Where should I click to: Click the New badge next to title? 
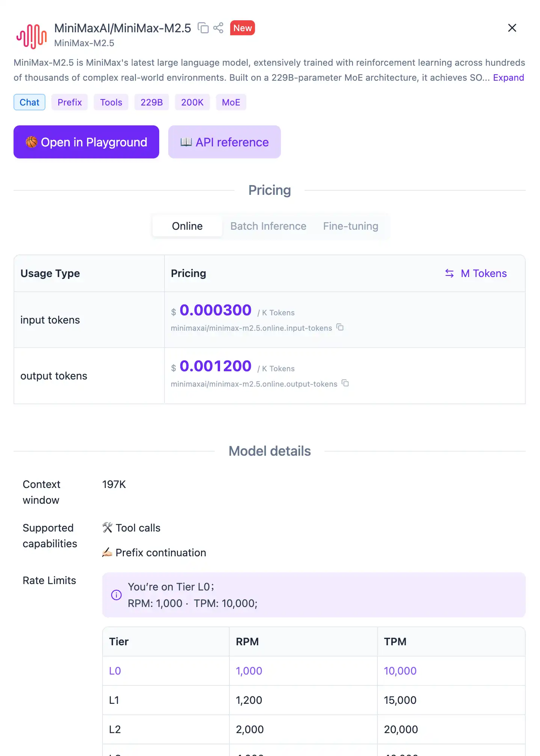pyautogui.click(x=242, y=28)
